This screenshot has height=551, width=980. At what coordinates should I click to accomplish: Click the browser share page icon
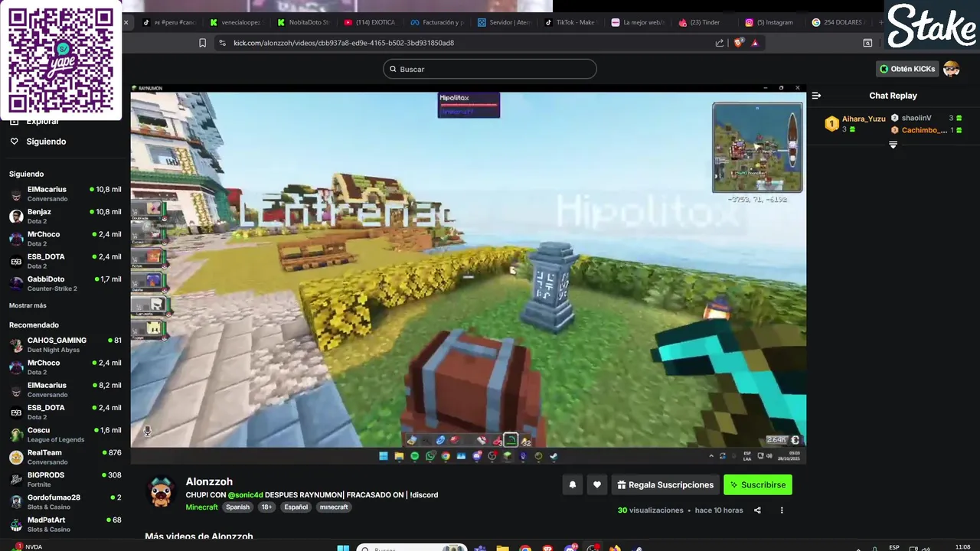[x=720, y=43]
